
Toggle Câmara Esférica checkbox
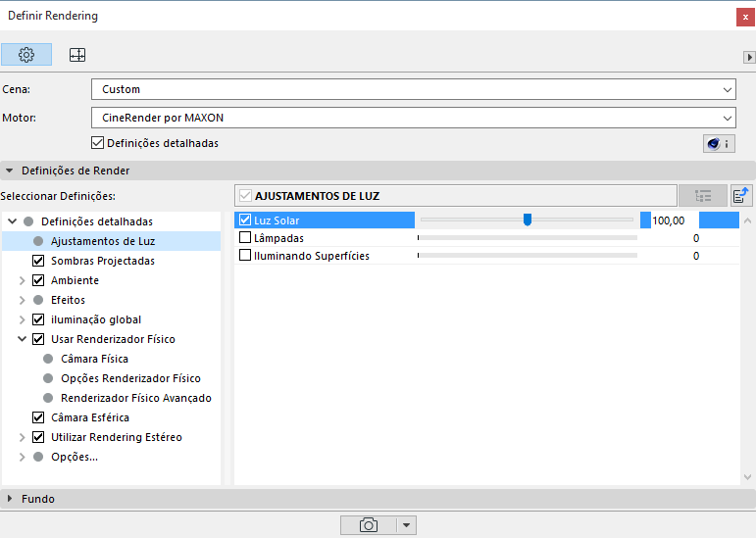[x=38, y=417]
